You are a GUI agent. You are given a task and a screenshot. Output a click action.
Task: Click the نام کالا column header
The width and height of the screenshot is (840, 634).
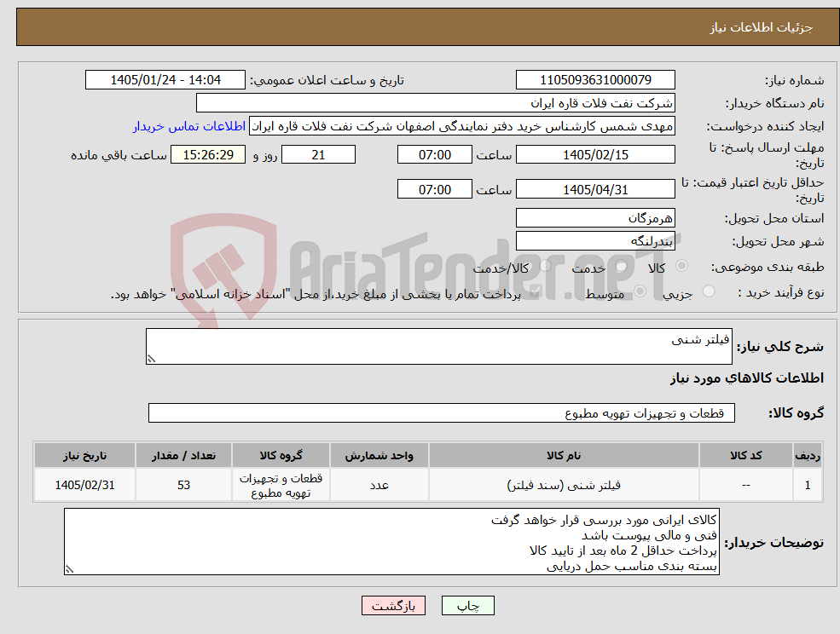point(564,455)
